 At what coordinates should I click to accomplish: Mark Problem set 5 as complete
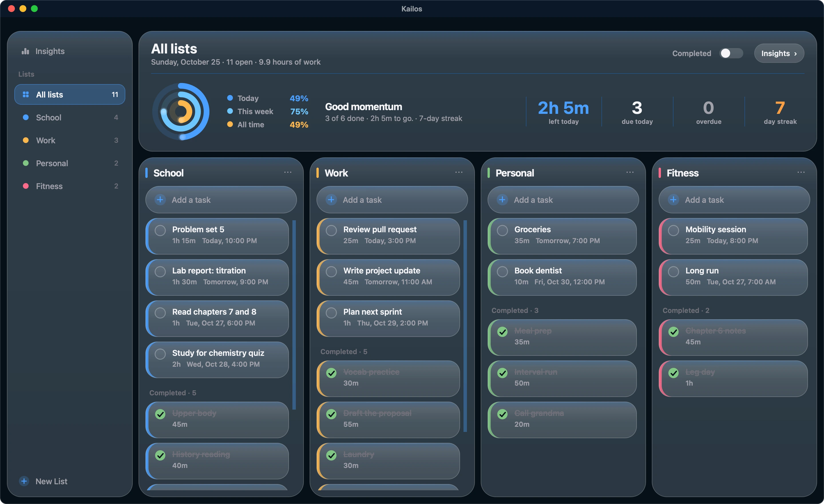(160, 231)
